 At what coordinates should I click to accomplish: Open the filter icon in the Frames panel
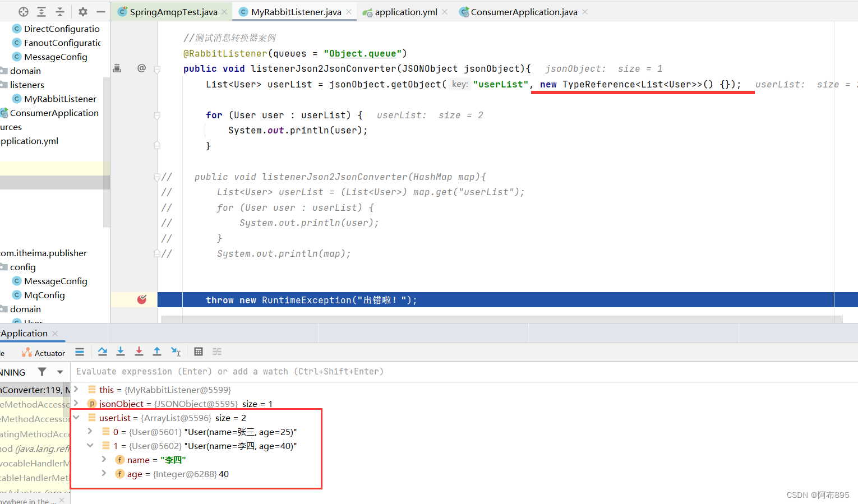(41, 371)
